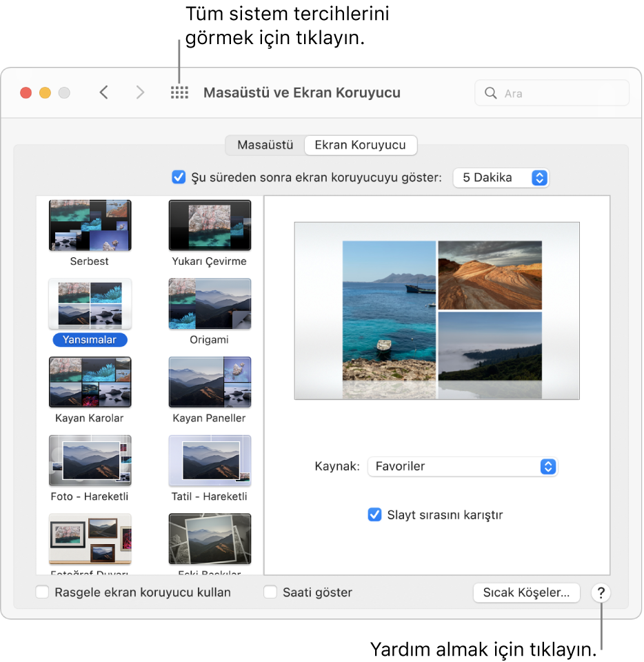Image resolution: width=644 pixels, height=662 pixels.
Task: Click the help question mark button
Action: point(600,592)
